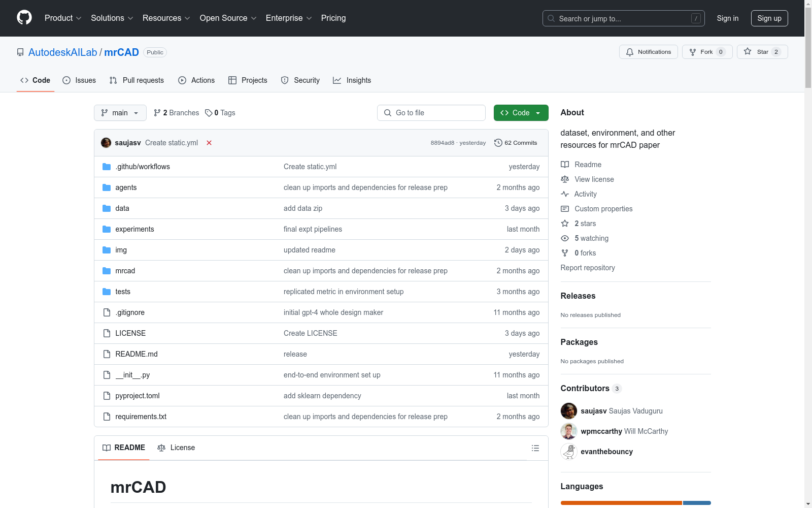Click the Sign in link
Viewport: 812px width, 508px height.
(728, 18)
